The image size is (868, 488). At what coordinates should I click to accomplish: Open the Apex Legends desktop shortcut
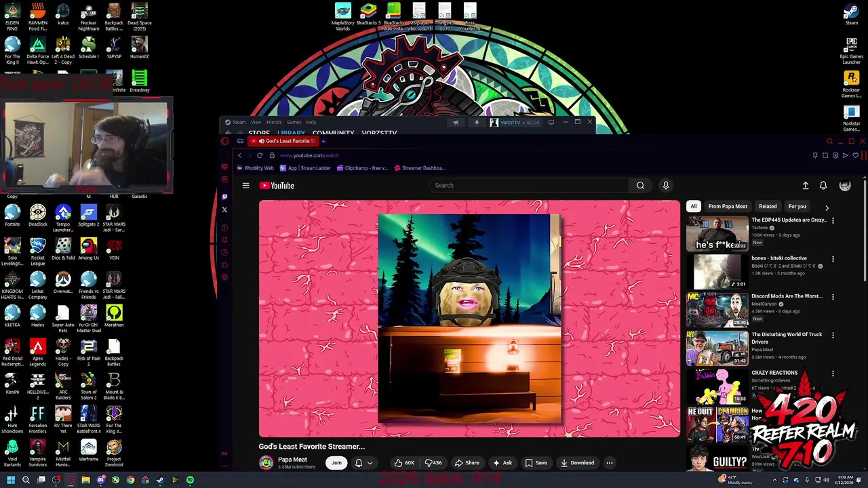click(x=38, y=352)
